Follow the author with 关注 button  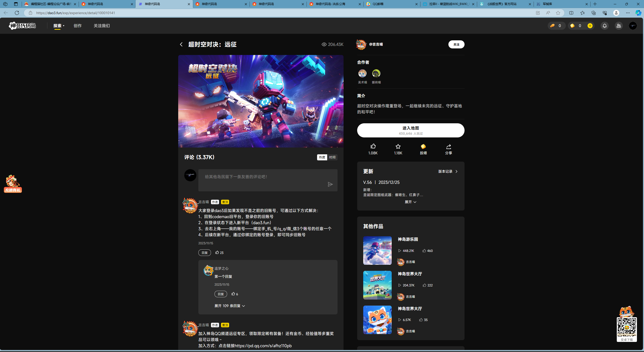pyautogui.click(x=456, y=44)
